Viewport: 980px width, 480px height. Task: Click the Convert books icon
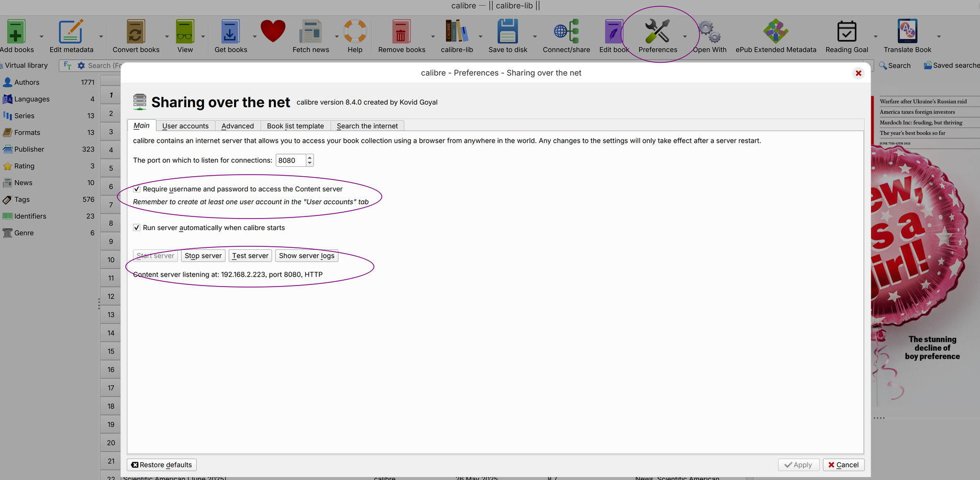136,32
